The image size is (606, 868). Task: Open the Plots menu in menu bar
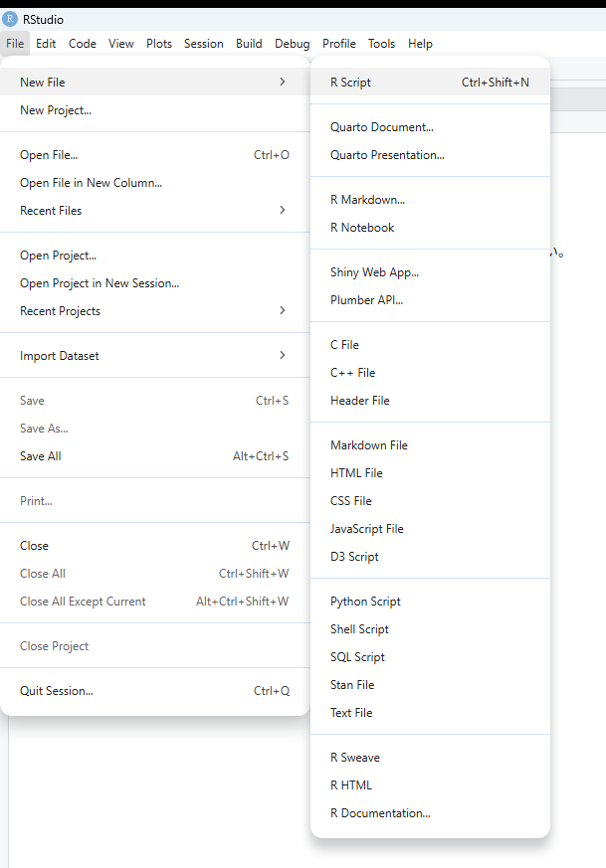point(159,44)
